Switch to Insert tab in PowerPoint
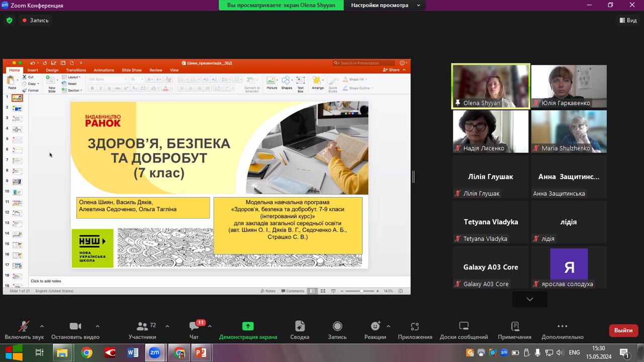Image resolution: width=644 pixels, height=362 pixels. point(33,70)
